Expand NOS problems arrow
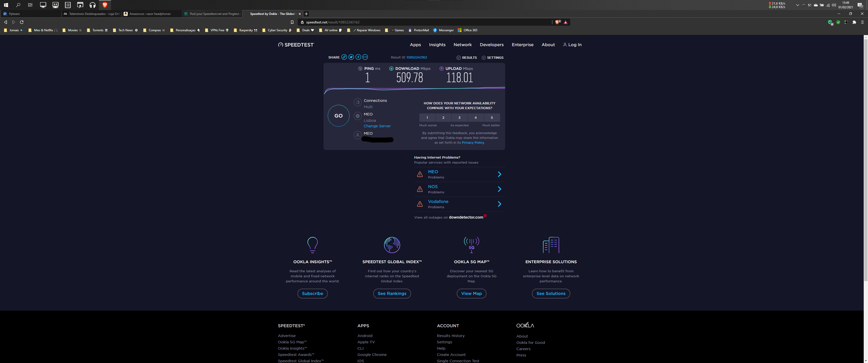868x363 pixels. (x=499, y=189)
